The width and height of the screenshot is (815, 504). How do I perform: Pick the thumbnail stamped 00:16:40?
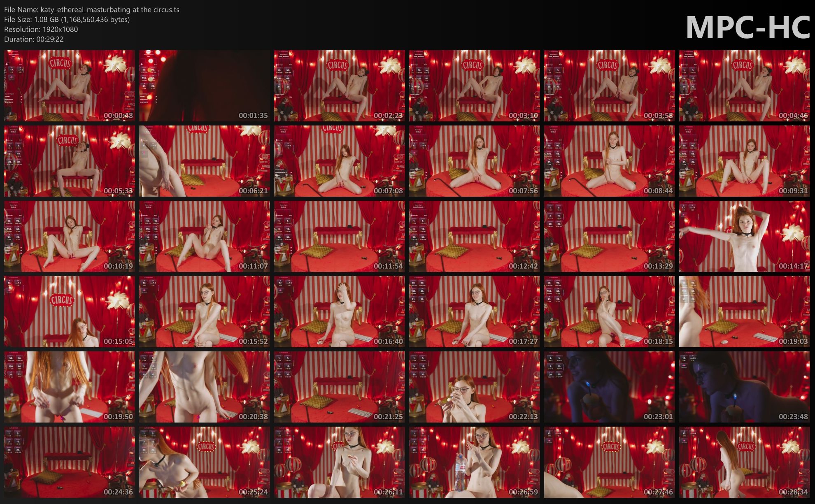[x=340, y=312]
